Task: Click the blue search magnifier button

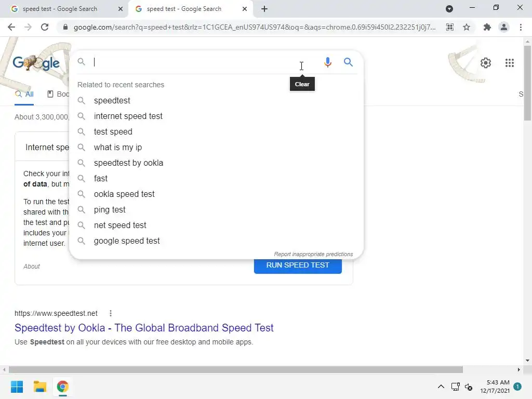Action: 348,62
